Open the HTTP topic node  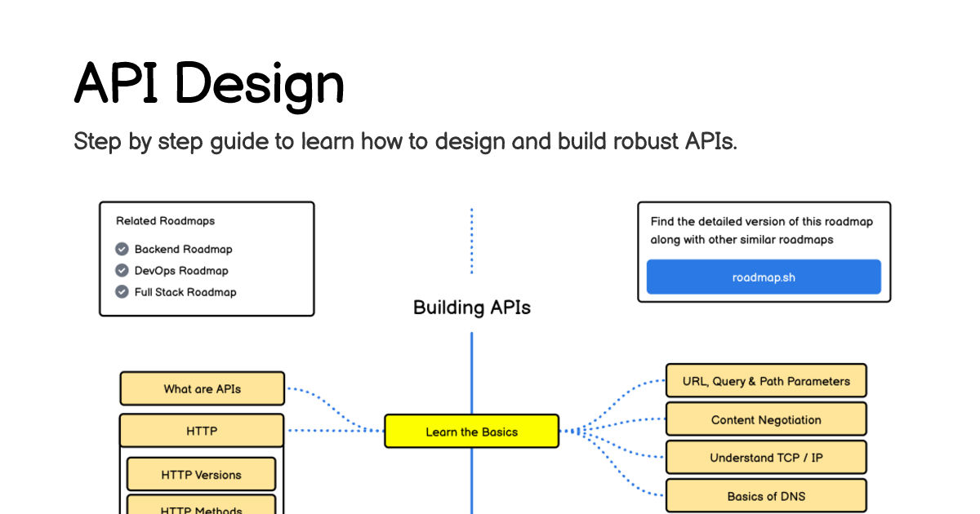[202, 430]
